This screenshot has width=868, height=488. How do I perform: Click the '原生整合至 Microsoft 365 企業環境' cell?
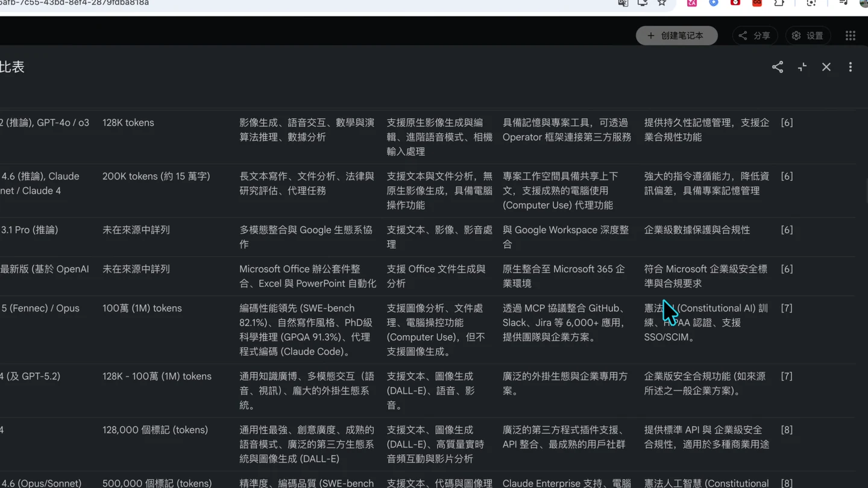564,276
